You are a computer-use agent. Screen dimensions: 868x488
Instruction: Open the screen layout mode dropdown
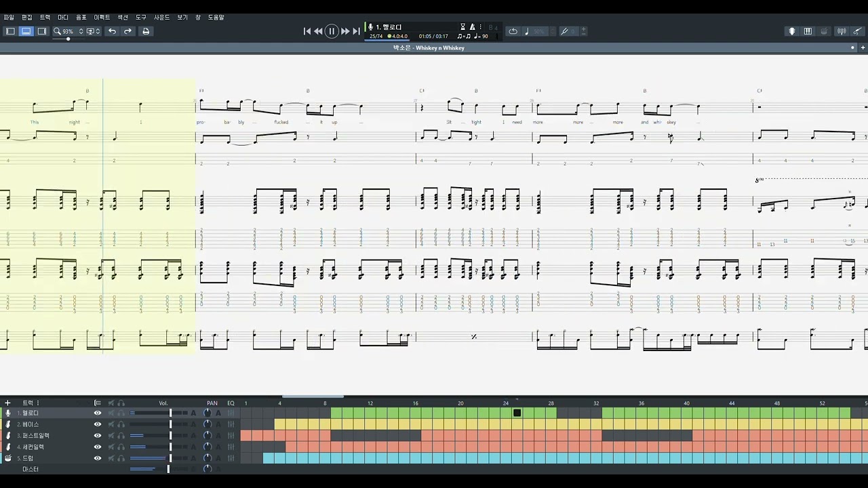(94, 31)
